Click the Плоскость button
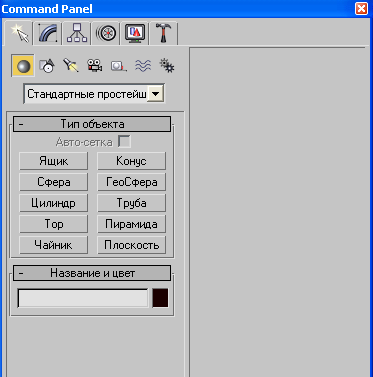Image resolution: width=373 pixels, height=377 pixels. (131, 245)
